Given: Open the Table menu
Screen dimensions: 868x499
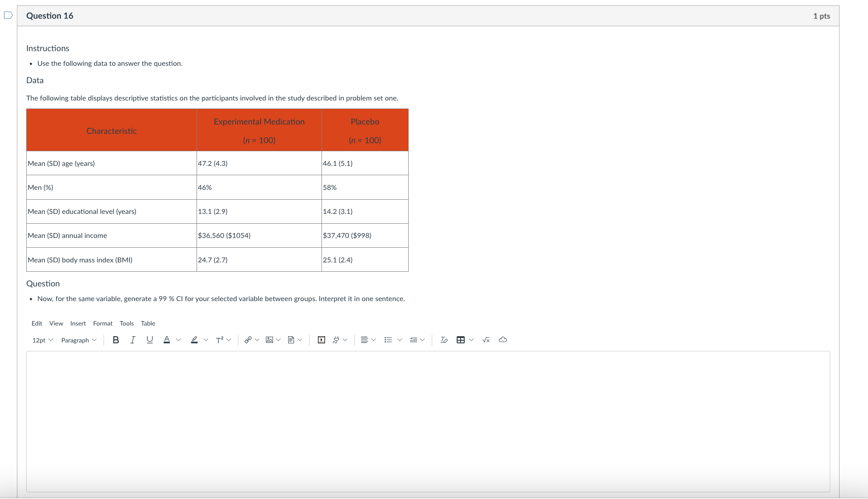Looking at the screenshot, I should click(x=148, y=323).
